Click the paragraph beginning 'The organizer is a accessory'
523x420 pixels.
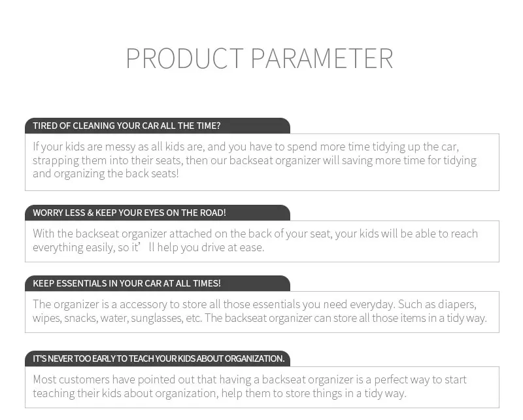click(x=260, y=311)
